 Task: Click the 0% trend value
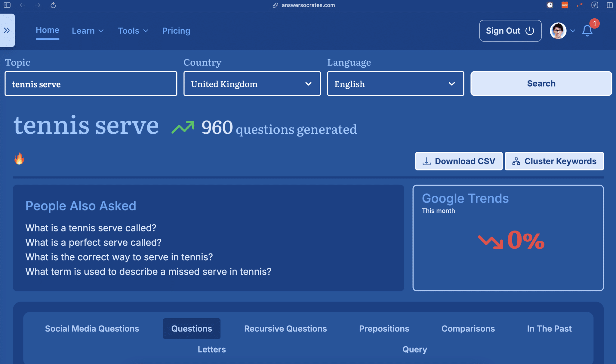(526, 240)
